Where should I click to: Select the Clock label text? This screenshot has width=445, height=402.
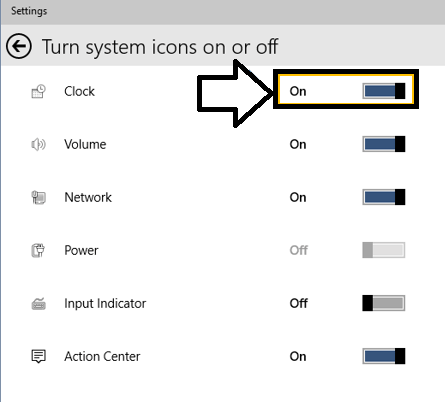[79, 91]
